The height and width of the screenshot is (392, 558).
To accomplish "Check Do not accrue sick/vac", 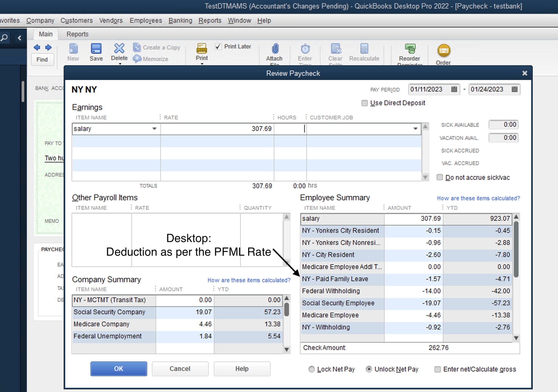I will tap(440, 177).
